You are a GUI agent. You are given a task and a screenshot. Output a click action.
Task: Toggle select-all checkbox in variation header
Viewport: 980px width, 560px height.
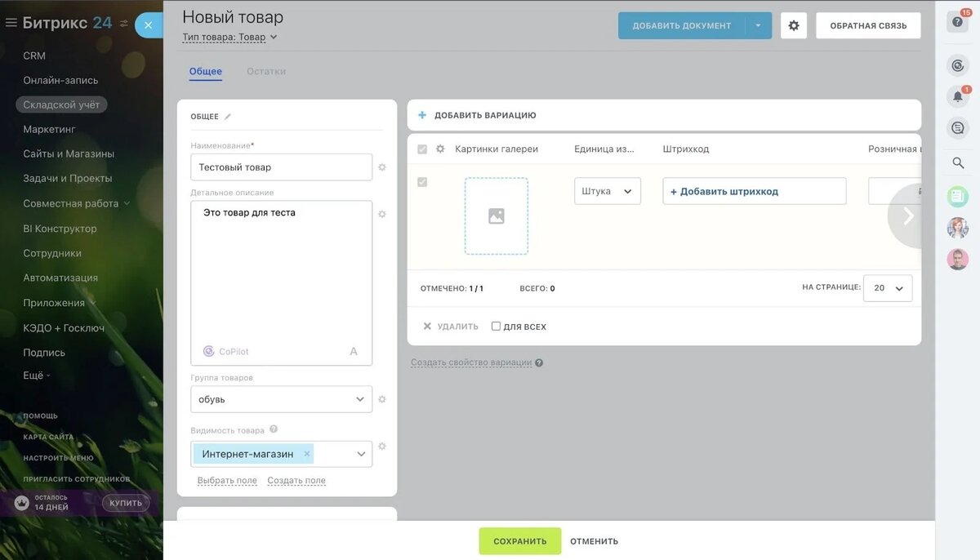[x=422, y=149]
